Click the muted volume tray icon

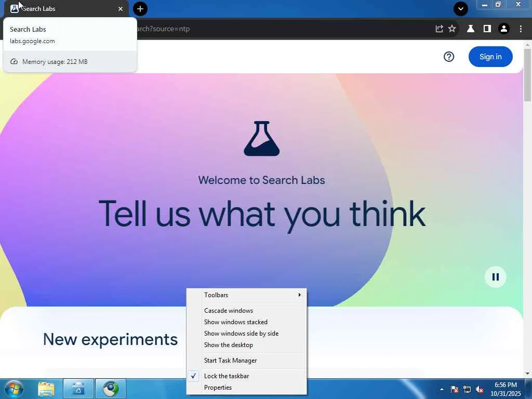(480, 390)
